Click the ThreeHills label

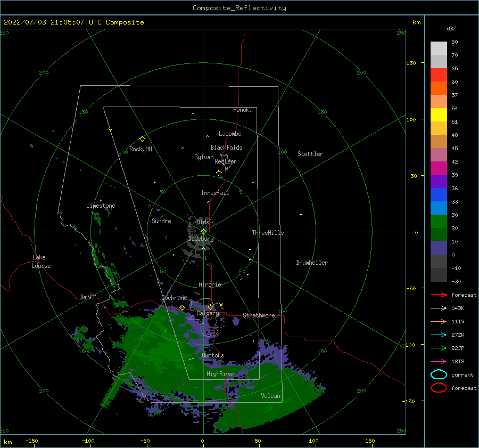268,233
